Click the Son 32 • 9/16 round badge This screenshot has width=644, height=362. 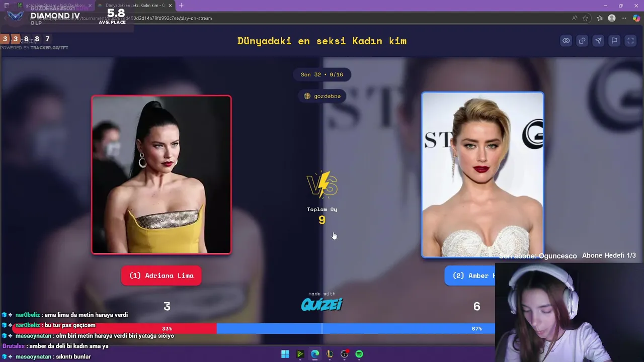[322, 74]
